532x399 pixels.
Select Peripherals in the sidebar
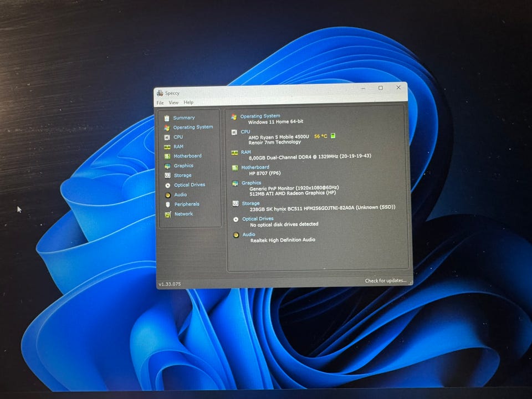pyautogui.click(x=187, y=204)
